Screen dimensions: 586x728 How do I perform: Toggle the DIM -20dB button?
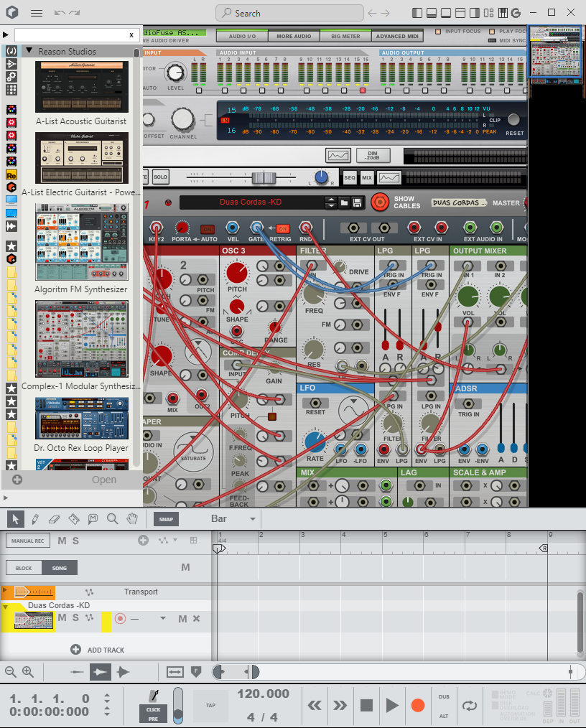tap(373, 156)
